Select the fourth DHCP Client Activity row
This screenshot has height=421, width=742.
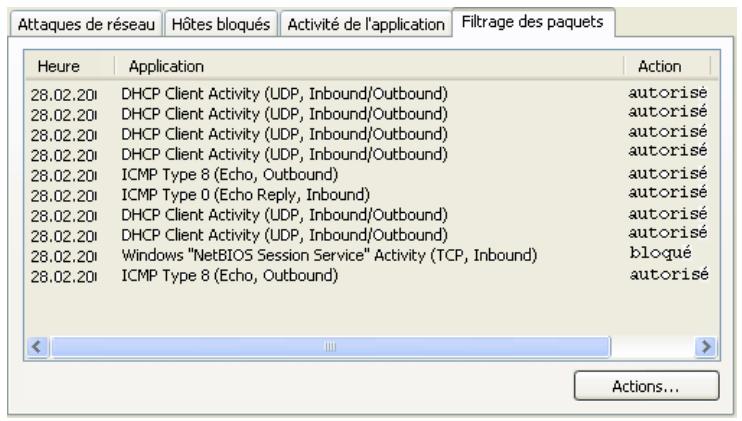point(284,154)
